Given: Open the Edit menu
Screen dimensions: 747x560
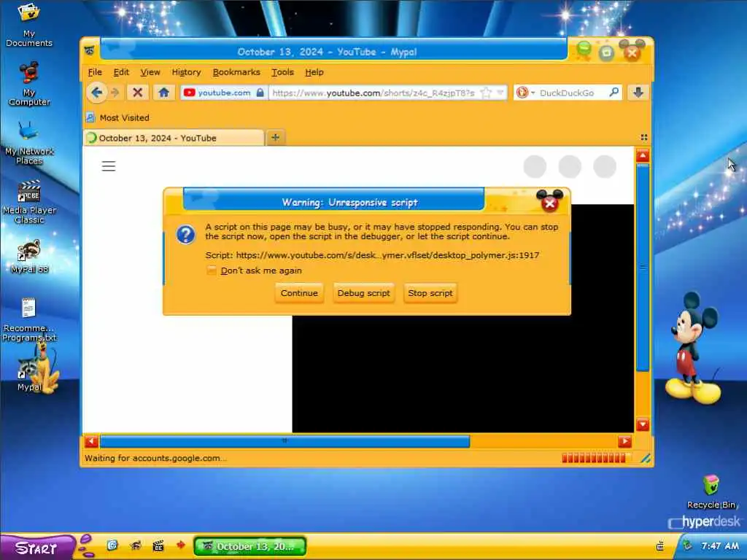Looking at the screenshot, I should [121, 72].
